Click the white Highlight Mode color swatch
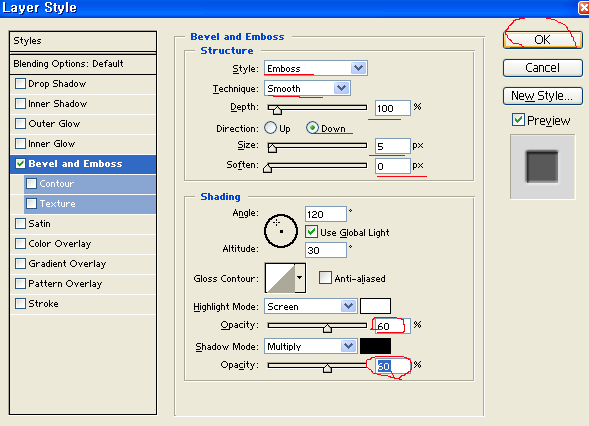 click(x=375, y=306)
